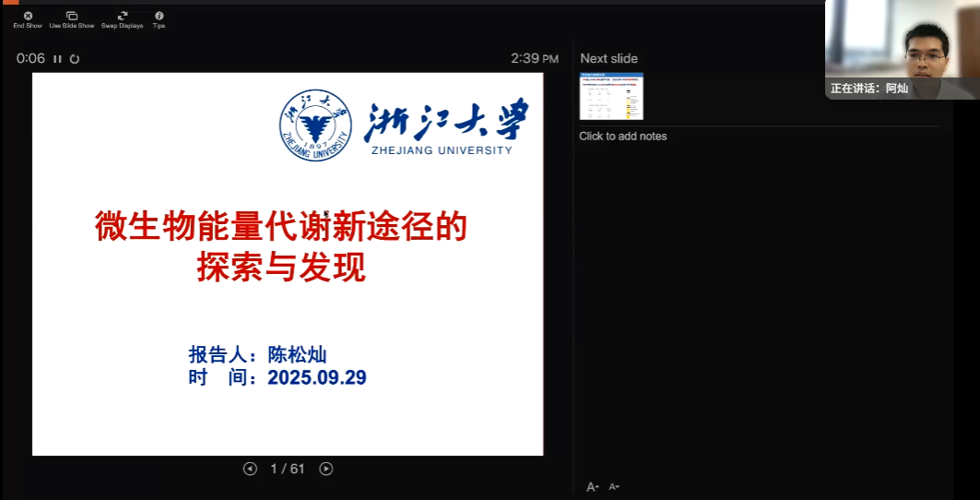Image resolution: width=980 pixels, height=500 pixels.
Task: Decrease the notes font size
Action: click(615, 487)
